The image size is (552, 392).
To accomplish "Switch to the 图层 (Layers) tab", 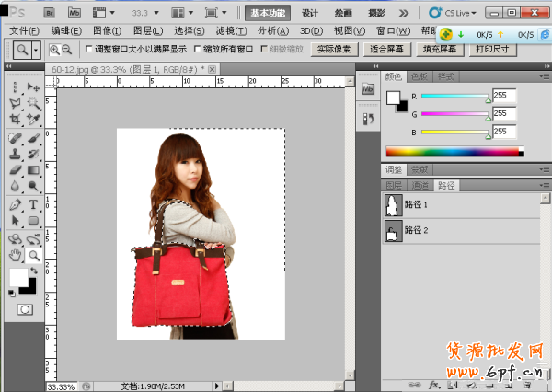I will [393, 185].
